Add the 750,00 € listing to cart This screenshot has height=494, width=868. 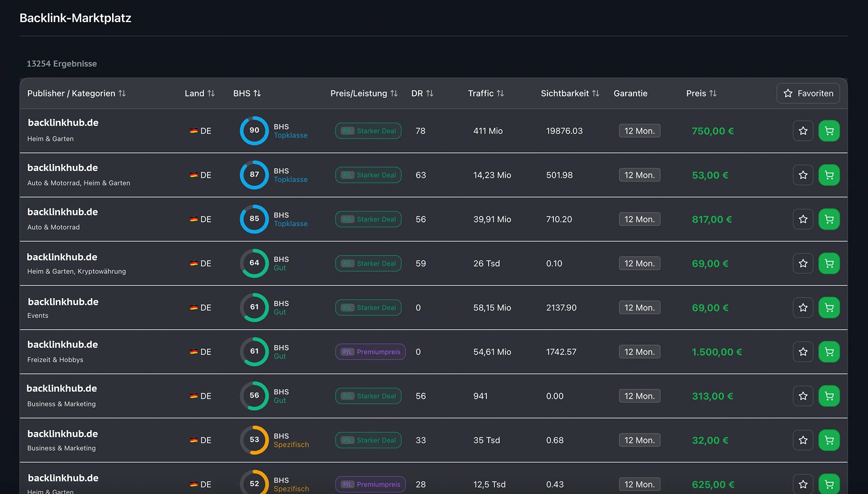coord(829,131)
